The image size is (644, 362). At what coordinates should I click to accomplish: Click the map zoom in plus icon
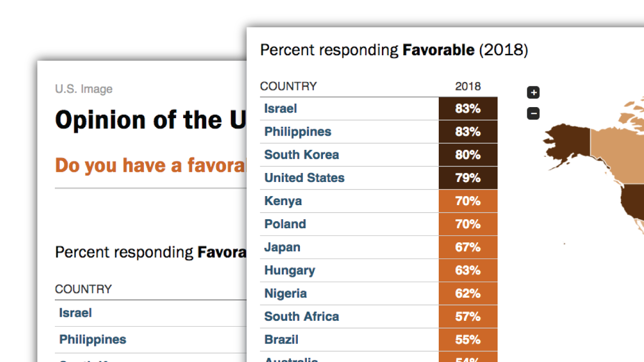[x=533, y=93]
